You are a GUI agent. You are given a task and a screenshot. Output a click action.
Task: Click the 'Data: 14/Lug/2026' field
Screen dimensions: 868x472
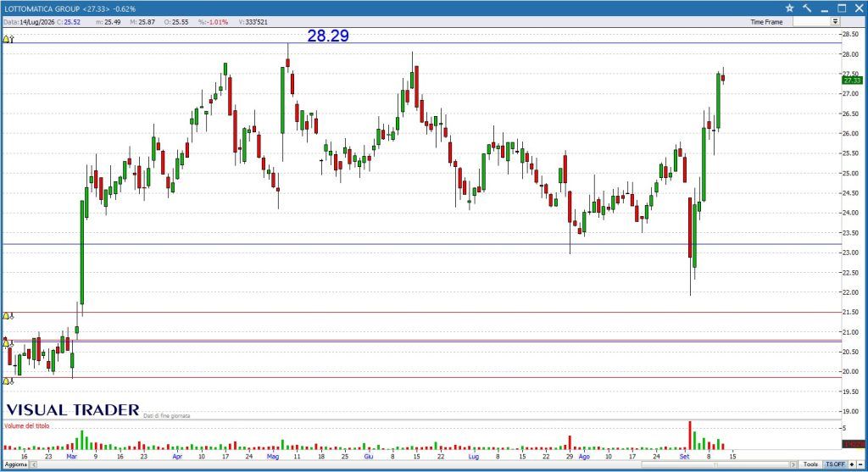click(x=30, y=22)
